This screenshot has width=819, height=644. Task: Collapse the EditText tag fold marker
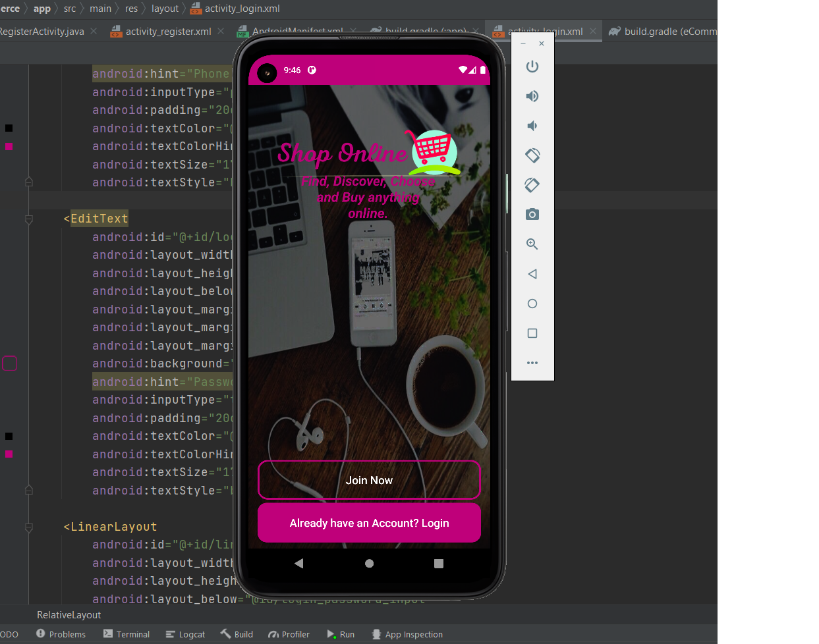(x=29, y=219)
